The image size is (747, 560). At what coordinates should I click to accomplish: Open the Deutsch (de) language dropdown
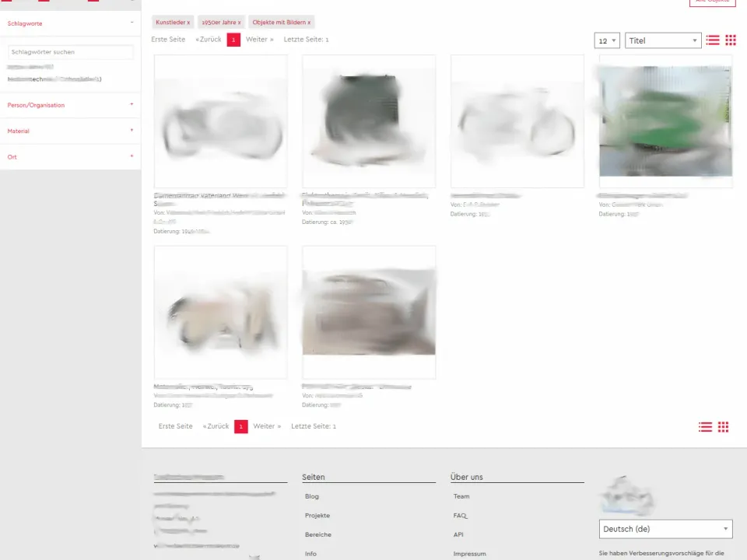(x=665, y=529)
